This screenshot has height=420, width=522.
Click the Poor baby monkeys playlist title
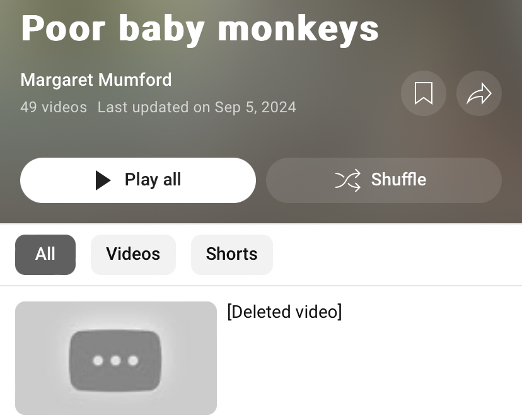(200, 28)
